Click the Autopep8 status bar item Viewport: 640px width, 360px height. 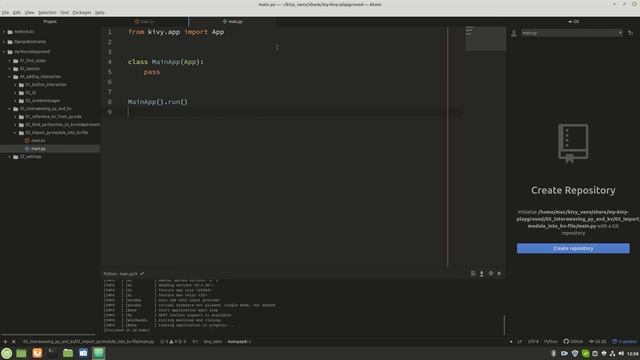239,342
